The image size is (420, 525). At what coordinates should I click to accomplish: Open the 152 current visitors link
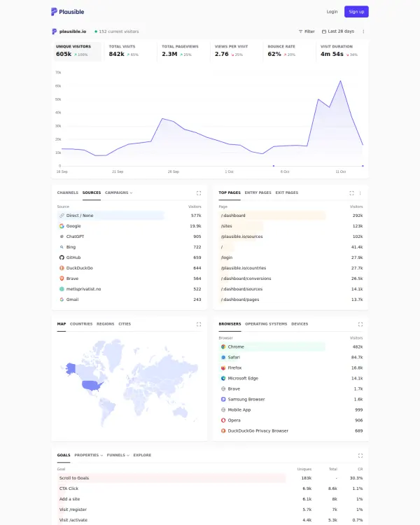click(117, 31)
